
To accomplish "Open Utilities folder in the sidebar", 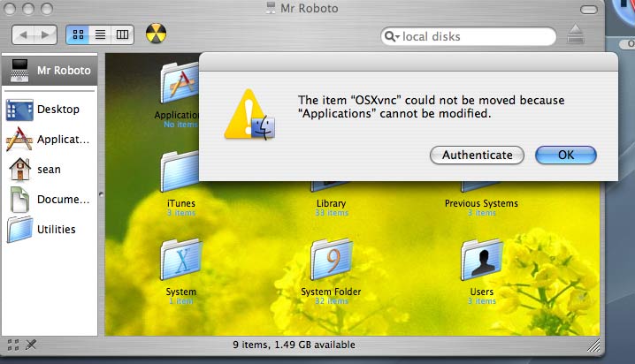I will 48,230.
